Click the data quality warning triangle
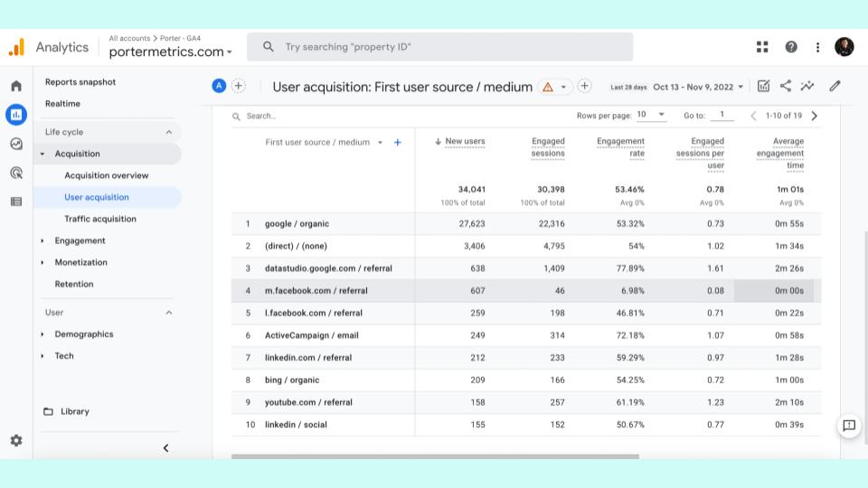 (548, 87)
